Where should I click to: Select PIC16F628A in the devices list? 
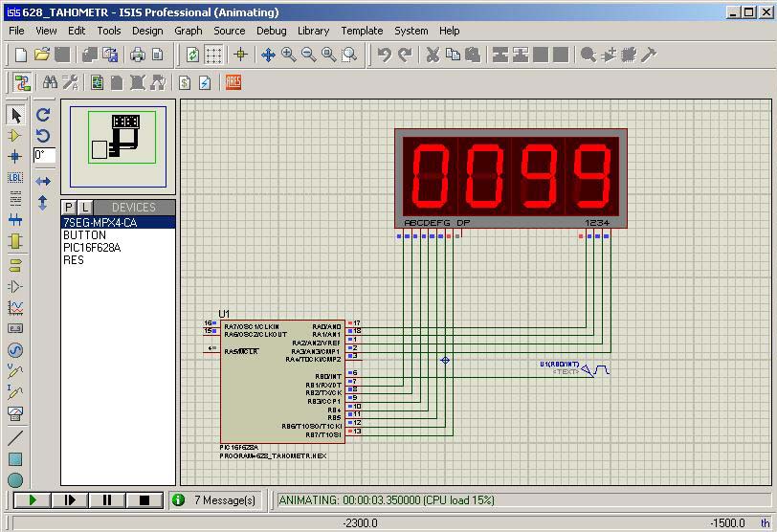click(x=92, y=248)
